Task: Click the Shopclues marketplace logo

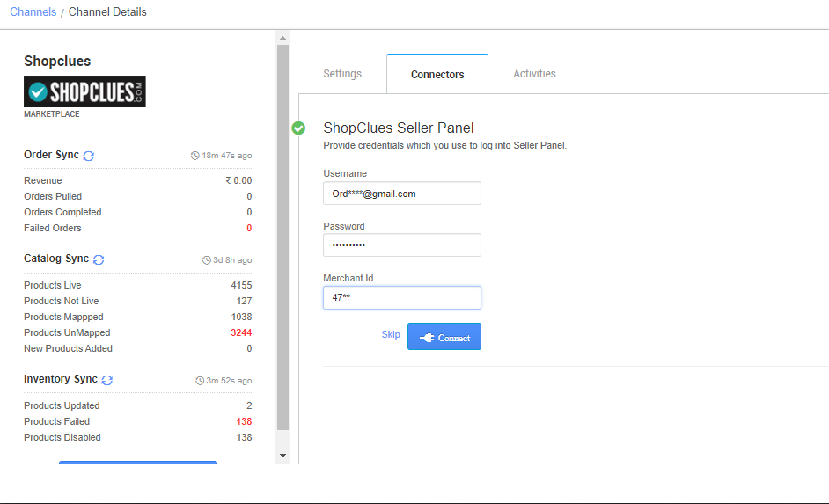Action: [84, 91]
